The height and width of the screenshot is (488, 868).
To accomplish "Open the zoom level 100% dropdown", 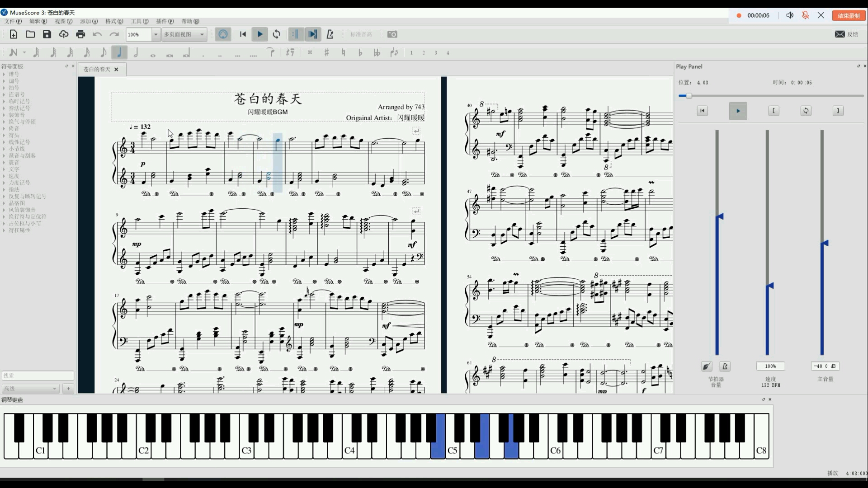I will click(x=156, y=34).
